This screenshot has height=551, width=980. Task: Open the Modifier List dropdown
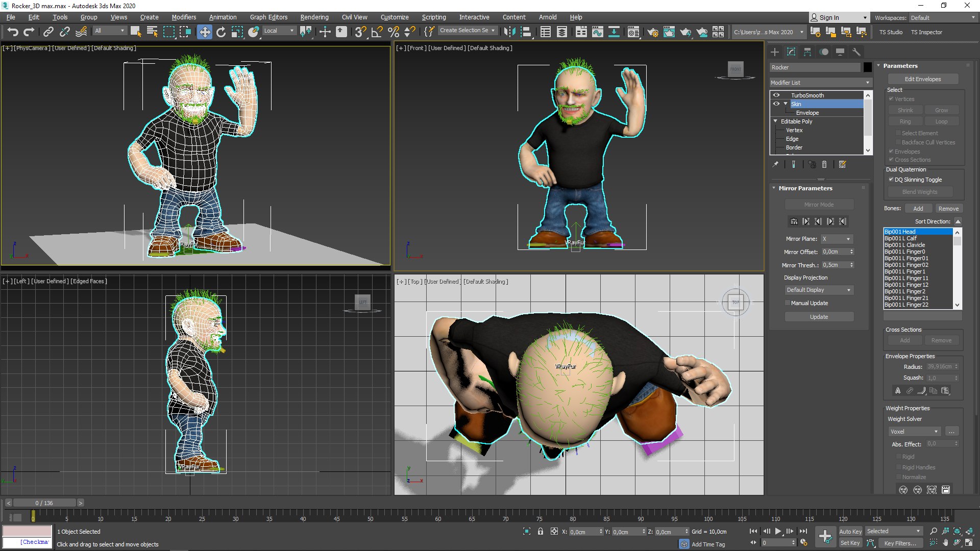tap(820, 82)
